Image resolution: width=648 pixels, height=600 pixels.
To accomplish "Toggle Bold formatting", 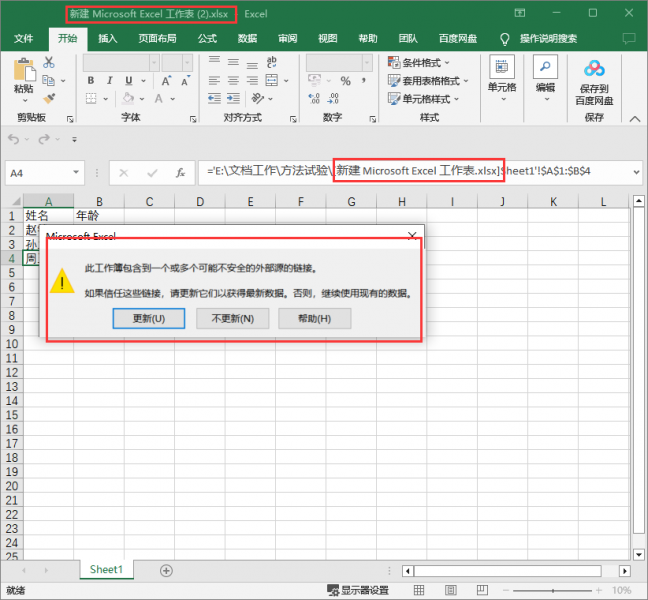I will (x=91, y=81).
